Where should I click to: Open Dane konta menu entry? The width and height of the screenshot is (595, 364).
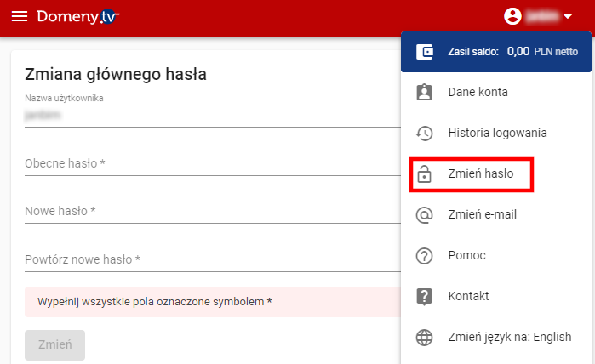click(478, 92)
